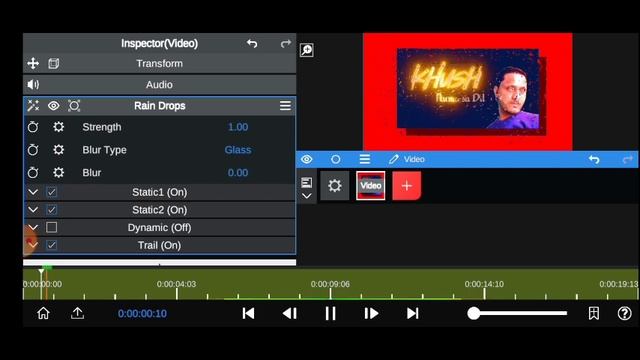Open the 3D cube transform icon
Viewport: 640px width, 360px height.
click(x=53, y=63)
